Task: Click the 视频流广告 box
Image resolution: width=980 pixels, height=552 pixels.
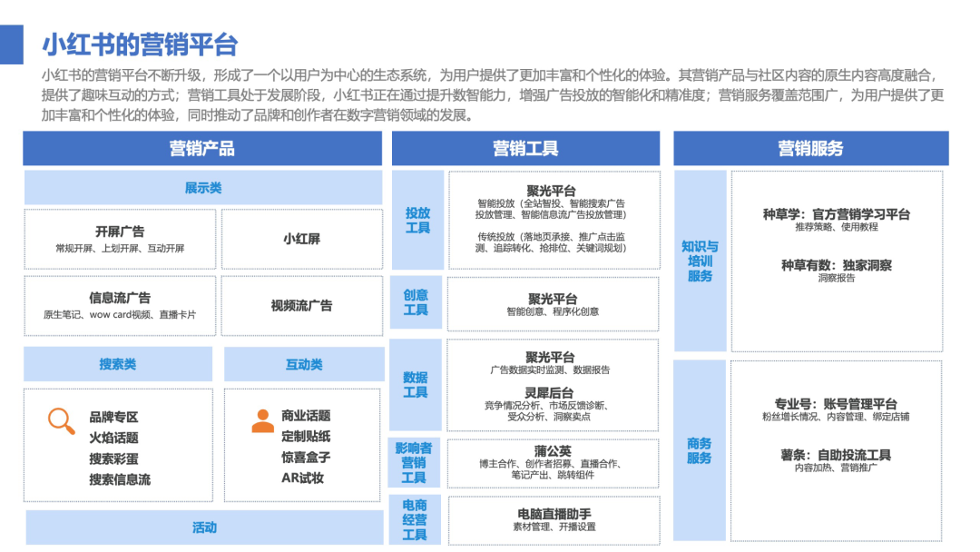Action: pyautogui.click(x=302, y=306)
